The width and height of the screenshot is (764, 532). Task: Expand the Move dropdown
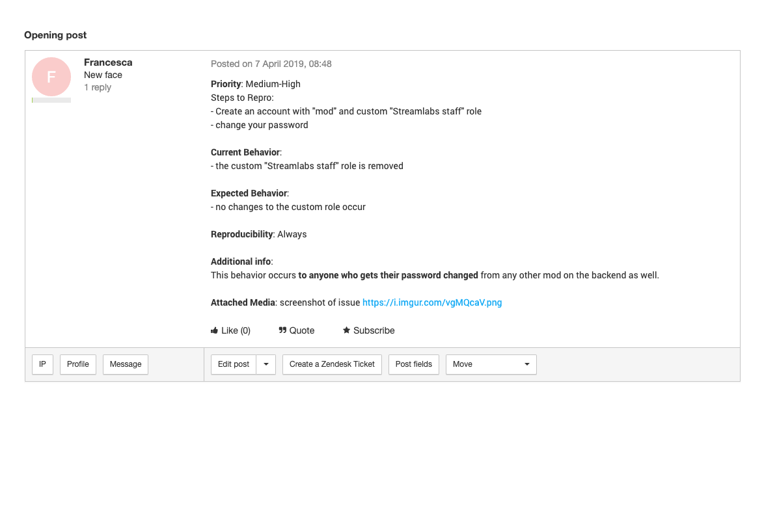click(x=491, y=364)
